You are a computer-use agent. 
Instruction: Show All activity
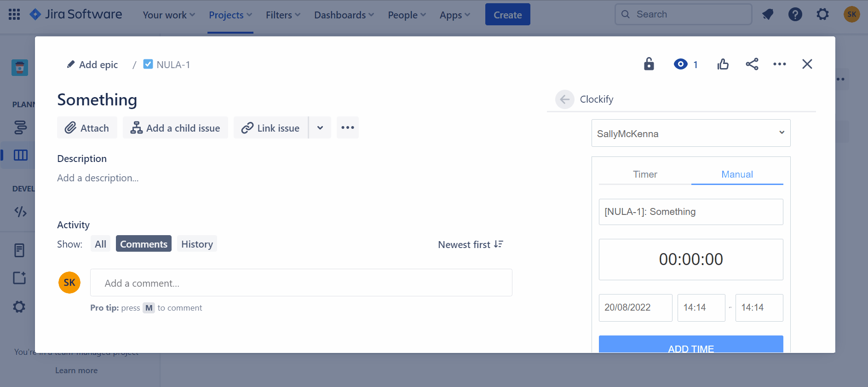(100, 244)
